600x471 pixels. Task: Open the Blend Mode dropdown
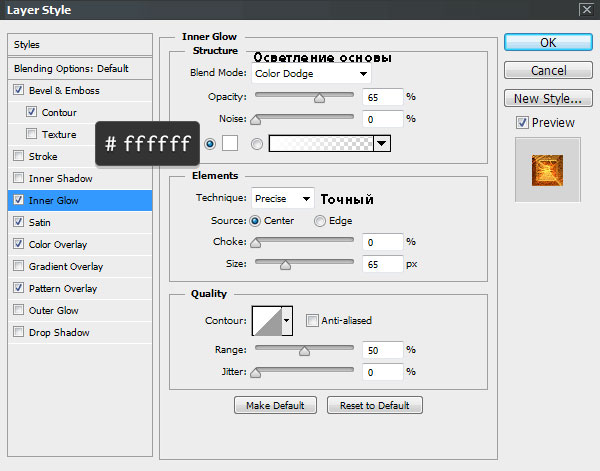tap(311, 73)
